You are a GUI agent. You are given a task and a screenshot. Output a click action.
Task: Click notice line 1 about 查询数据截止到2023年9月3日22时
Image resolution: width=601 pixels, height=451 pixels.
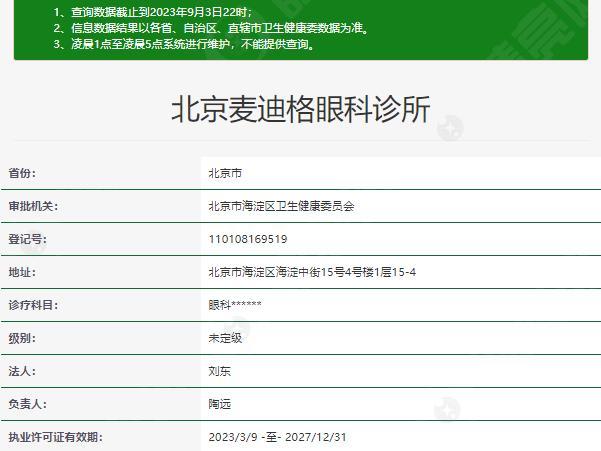click(153, 12)
